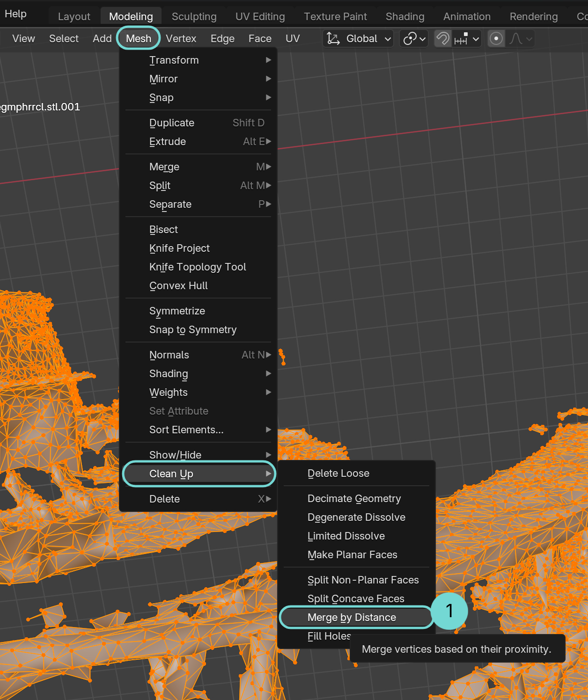Screen dimensions: 588x700
Task: Click the transform orientation axes icon
Action: 333,38
